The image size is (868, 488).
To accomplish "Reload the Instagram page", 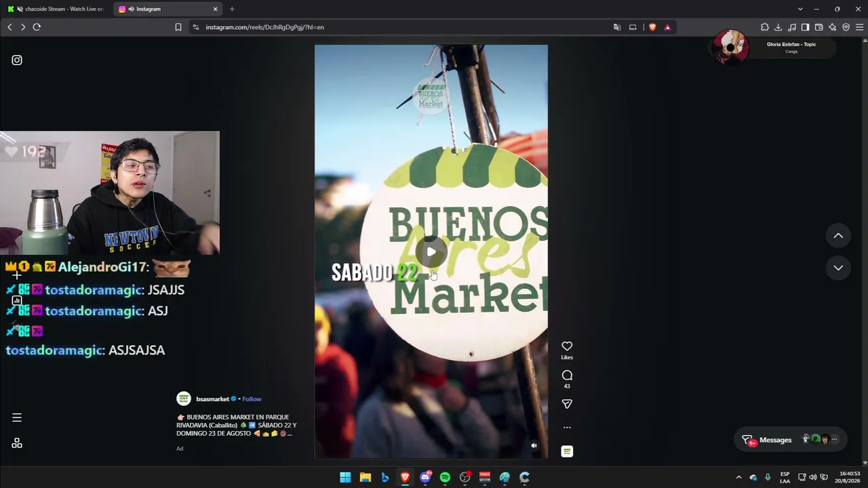I will (37, 27).
